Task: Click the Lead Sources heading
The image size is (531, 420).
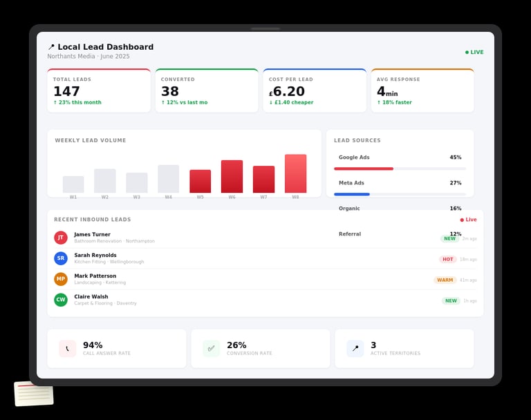Action: coord(357,140)
